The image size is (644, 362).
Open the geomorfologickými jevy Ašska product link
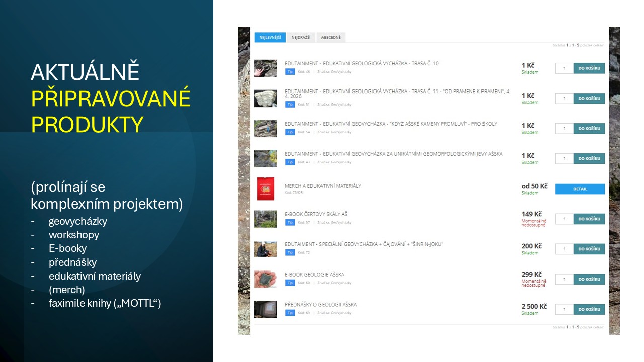point(393,154)
